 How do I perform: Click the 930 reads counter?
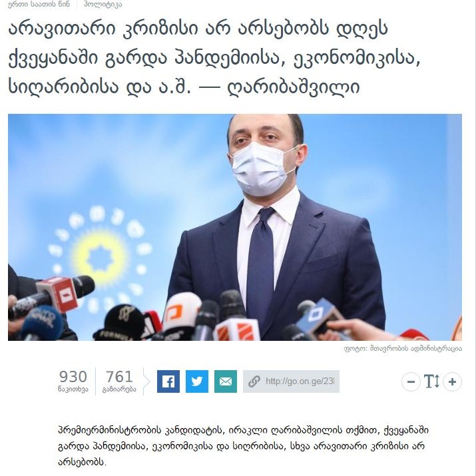73,377
